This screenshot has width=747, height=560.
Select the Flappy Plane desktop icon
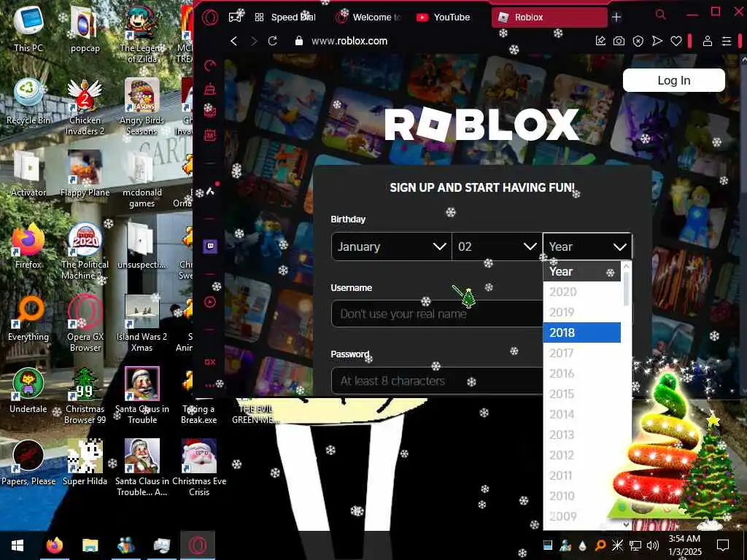pyautogui.click(x=85, y=174)
